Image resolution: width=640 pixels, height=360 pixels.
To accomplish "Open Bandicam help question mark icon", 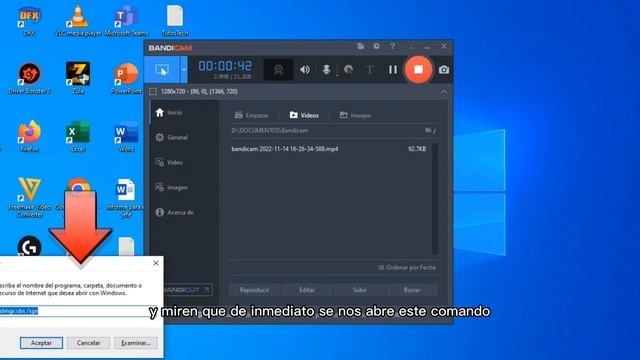I will [x=393, y=47].
